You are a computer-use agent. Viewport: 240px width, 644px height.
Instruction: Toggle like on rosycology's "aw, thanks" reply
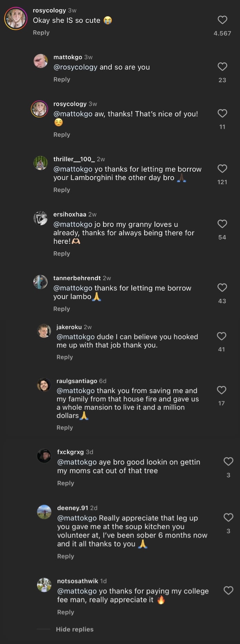[x=222, y=113]
